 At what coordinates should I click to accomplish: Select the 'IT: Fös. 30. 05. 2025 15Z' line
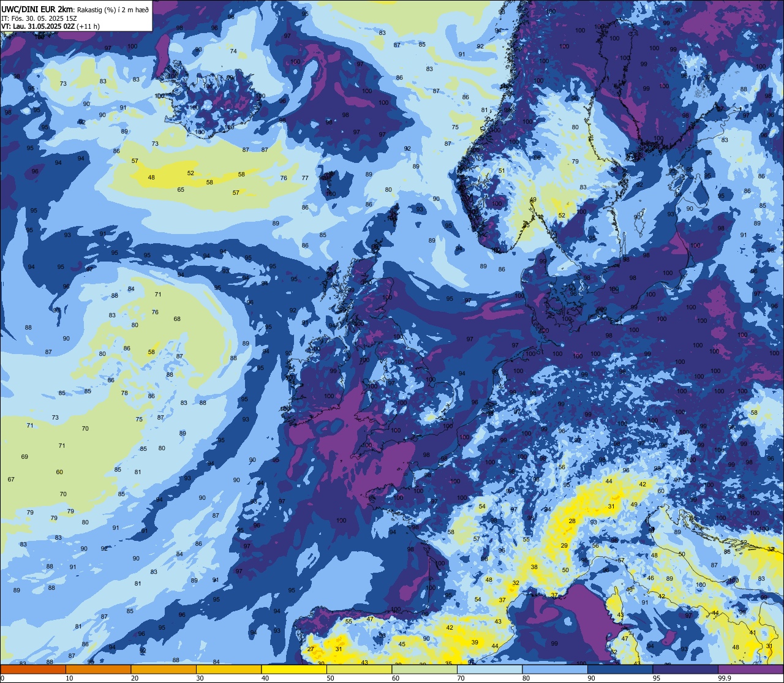click(x=38, y=18)
